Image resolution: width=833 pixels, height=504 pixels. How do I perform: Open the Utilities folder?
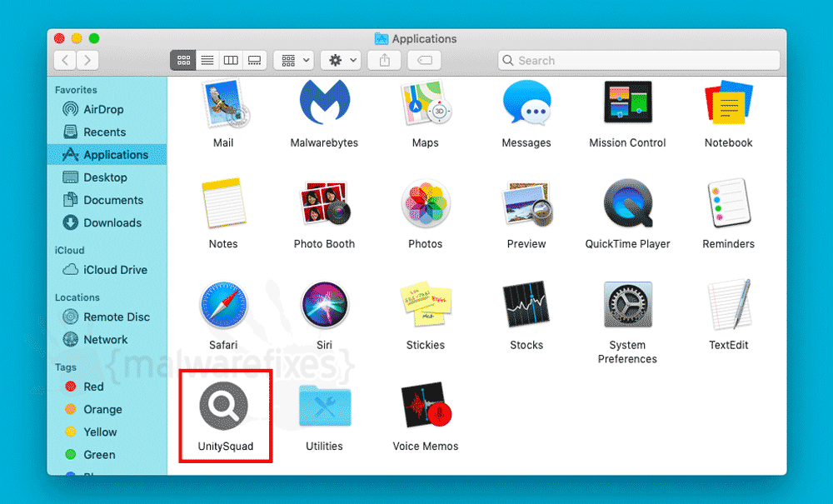325,406
